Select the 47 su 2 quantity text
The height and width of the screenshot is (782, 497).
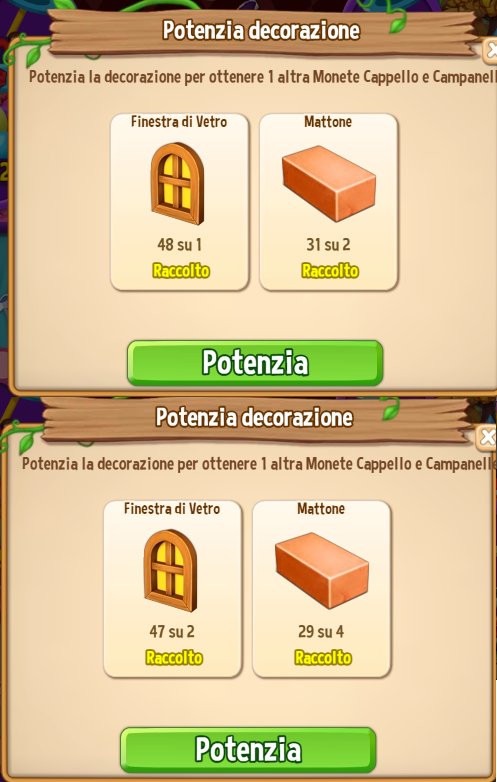(x=172, y=632)
